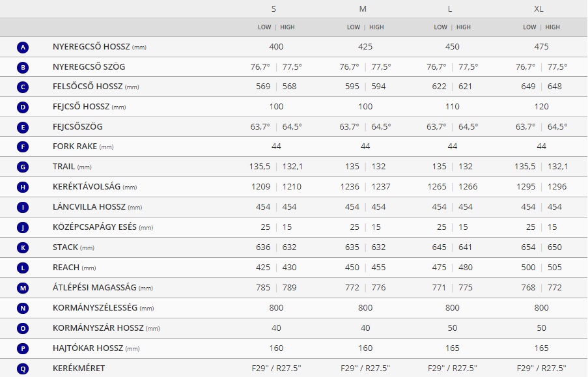Click the letter N badge for kormányszélesség
This screenshot has height=377, width=588.
tap(23, 308)
